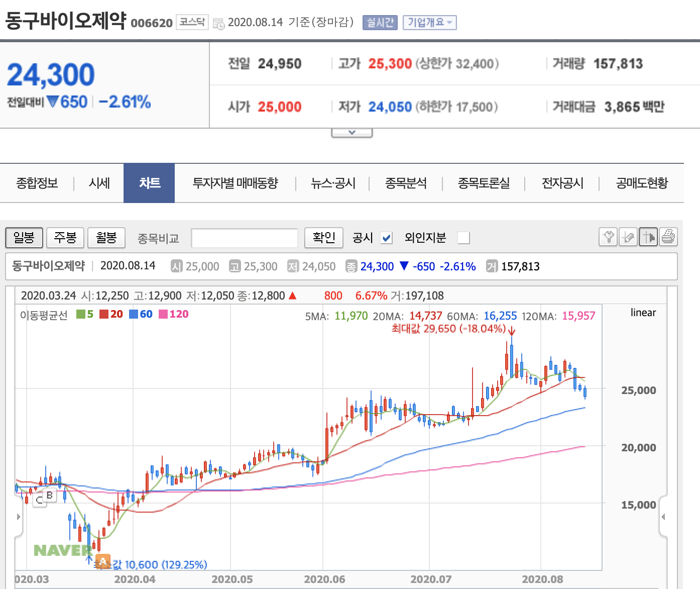
Task: Click the 거래량 157,813 value
Action: [618, 64]
